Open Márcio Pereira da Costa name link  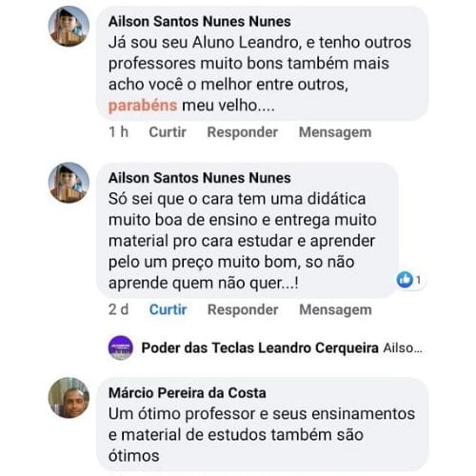pyautogui.click(x=188, y=393)
